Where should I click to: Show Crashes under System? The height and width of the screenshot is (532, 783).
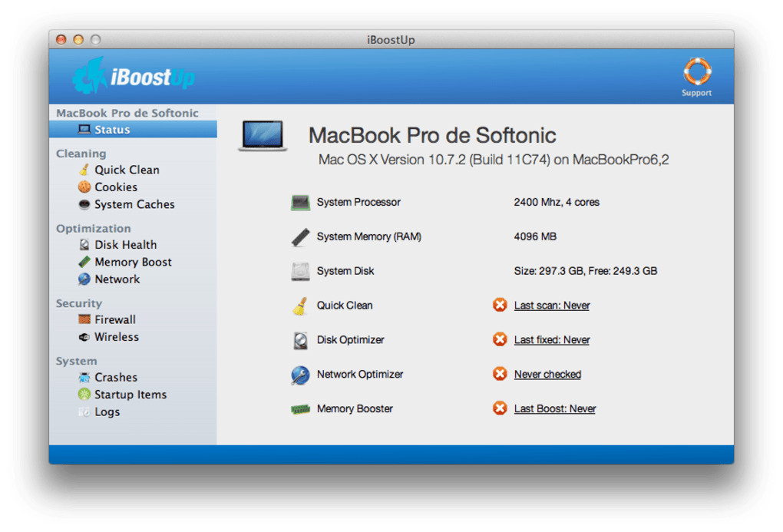tap(116, 377)
